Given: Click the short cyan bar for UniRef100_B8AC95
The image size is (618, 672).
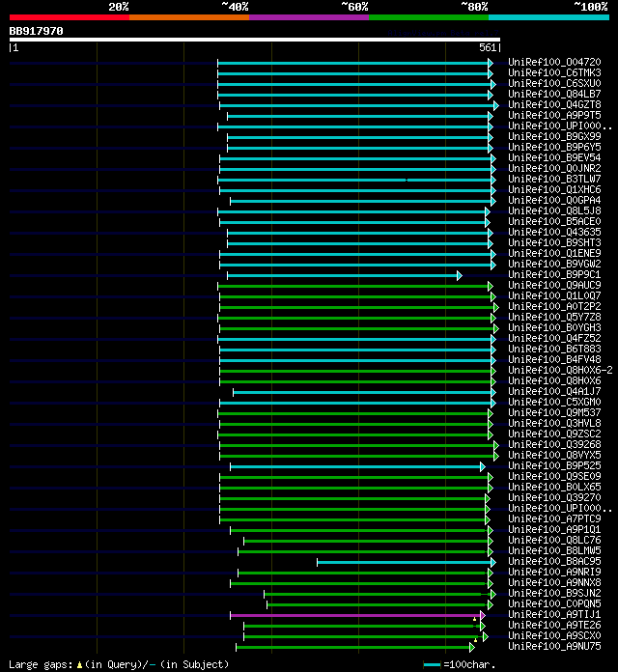Looking at the screenshot, I should [407, 562].
